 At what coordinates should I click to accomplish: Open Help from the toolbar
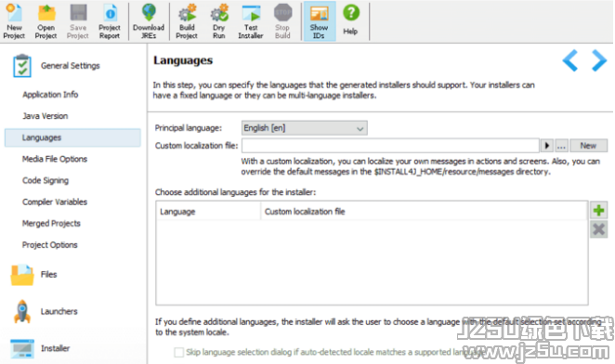pyautogui.click(x=350, y=19)
